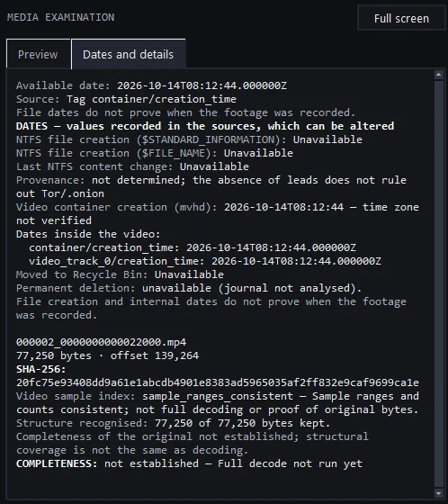The width and height of the screenshot is (448, 504).
Task: Click the DATES section bold heading
Action: click(205, 126)
